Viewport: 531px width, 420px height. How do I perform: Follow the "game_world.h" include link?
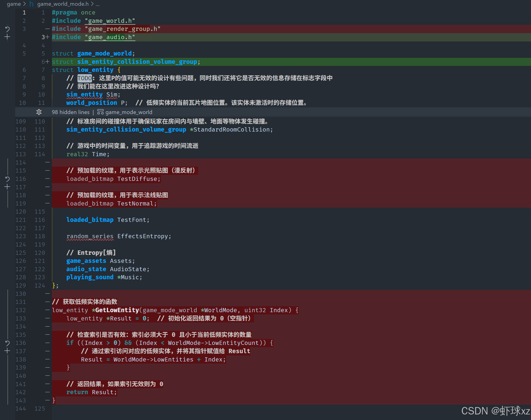(110, 21)
